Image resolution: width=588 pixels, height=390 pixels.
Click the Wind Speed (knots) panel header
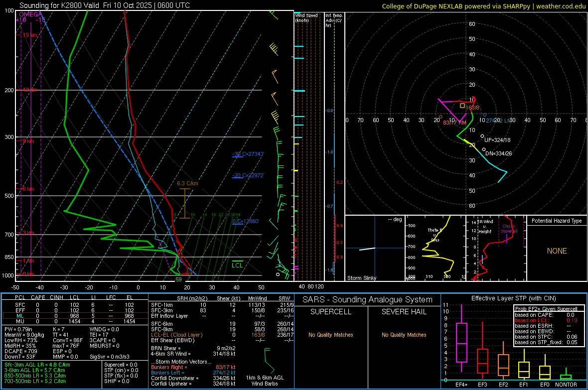[306, 18]
